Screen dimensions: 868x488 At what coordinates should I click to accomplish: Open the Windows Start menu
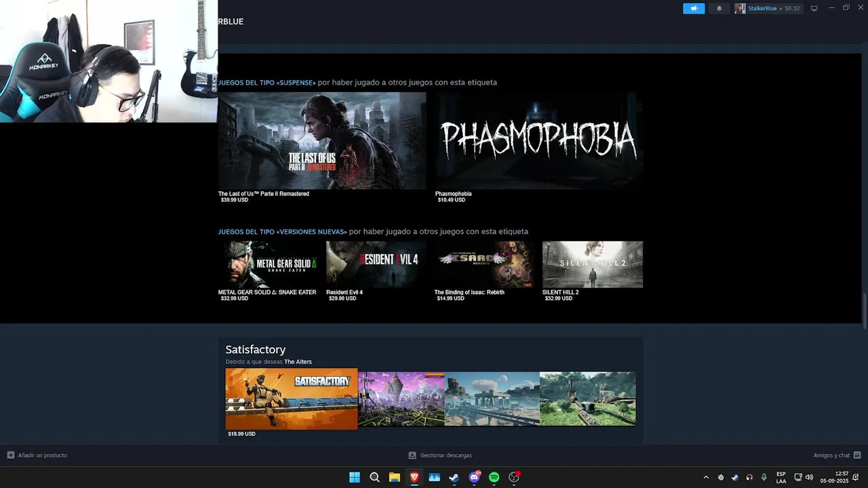click(355, 477)
